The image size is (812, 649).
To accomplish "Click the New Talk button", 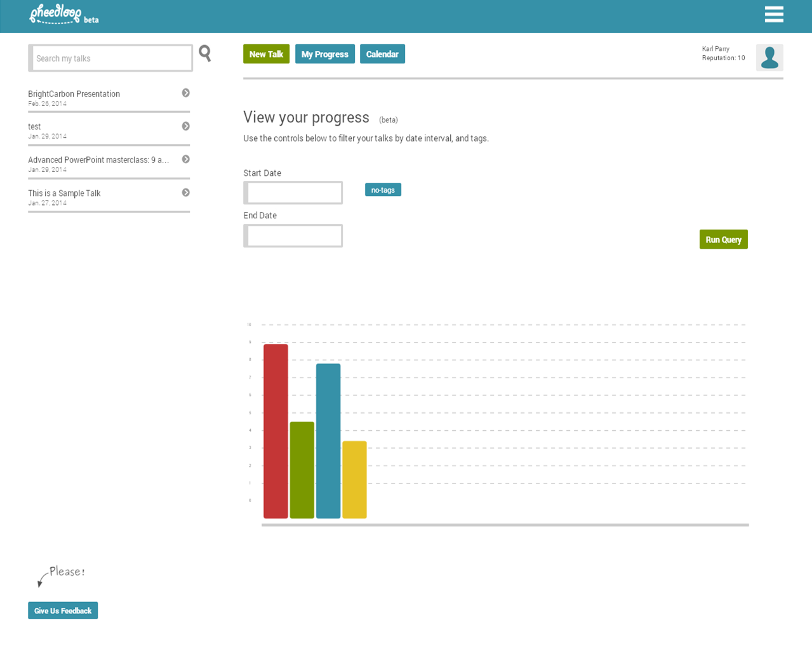I will [266, 54].
